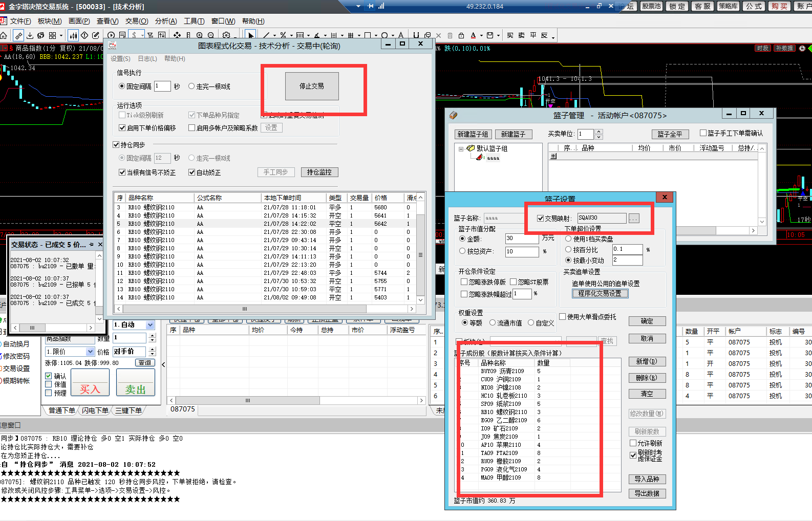Click the lock icon in drawing toolbar
Screen dimensions: 812x521
461,35
